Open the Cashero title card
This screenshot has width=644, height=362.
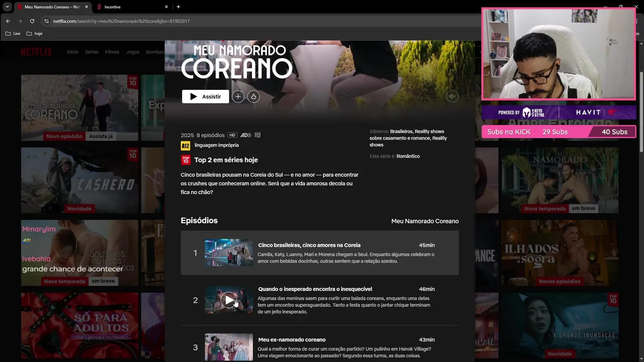point(79,180)
